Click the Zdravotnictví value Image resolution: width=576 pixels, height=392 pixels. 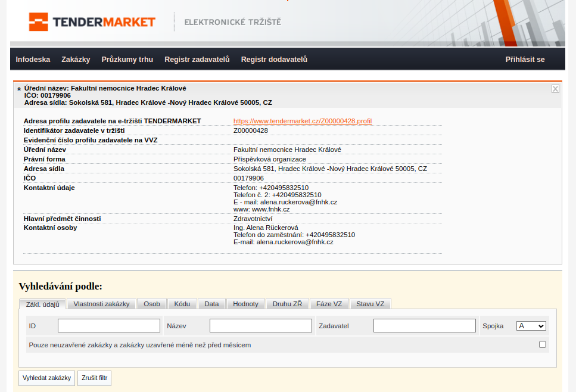pyautogui.click(x=253, y=219)
